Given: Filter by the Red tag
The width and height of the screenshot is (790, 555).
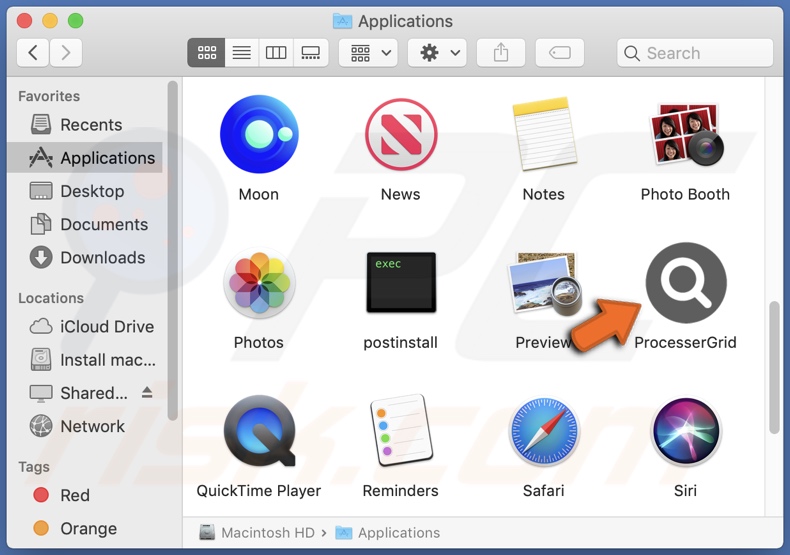Looking at the screenshot, I should [x=85, y=495].
